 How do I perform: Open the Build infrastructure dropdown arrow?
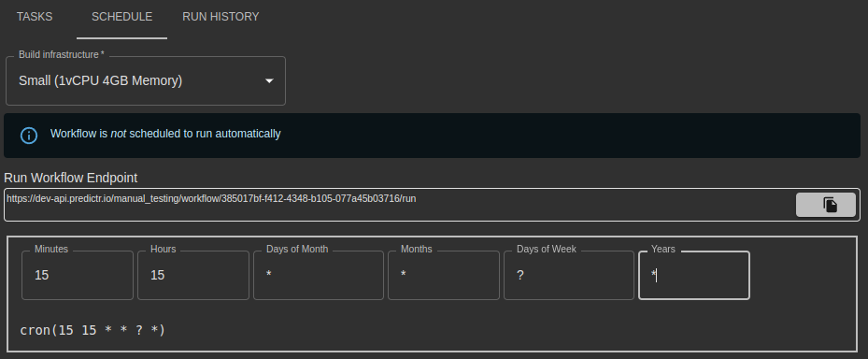pos(269,81)
